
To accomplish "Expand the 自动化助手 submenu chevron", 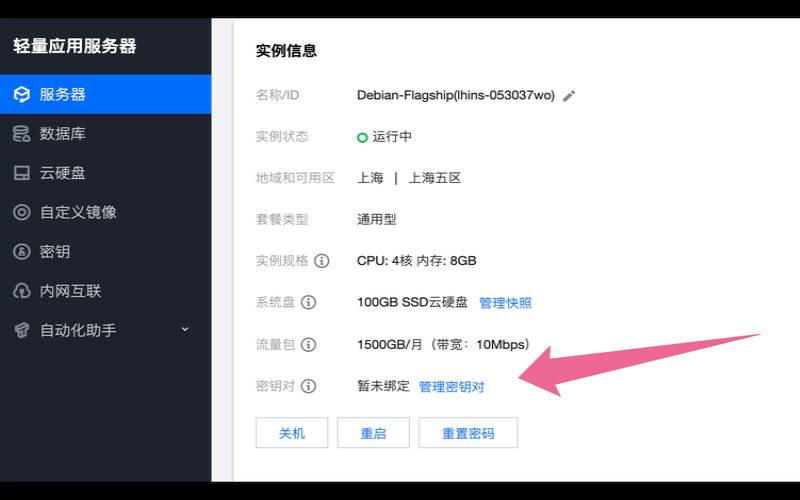I will [x=185, y=330].
